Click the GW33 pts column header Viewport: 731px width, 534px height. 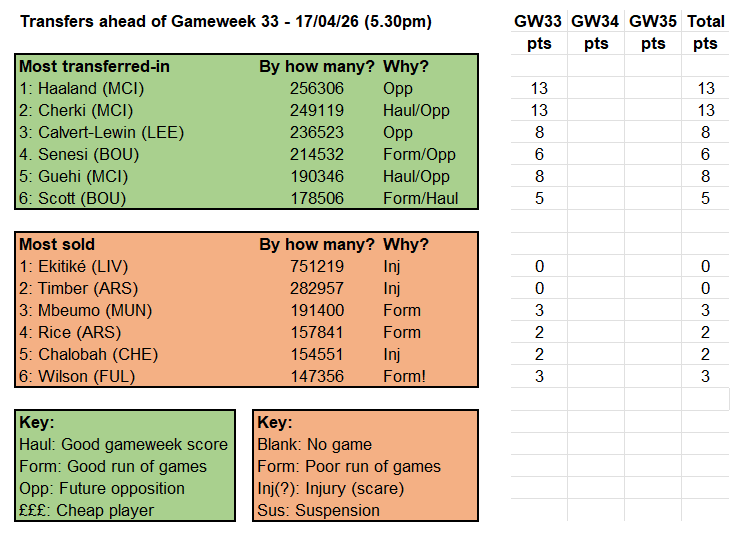[538, 32]
